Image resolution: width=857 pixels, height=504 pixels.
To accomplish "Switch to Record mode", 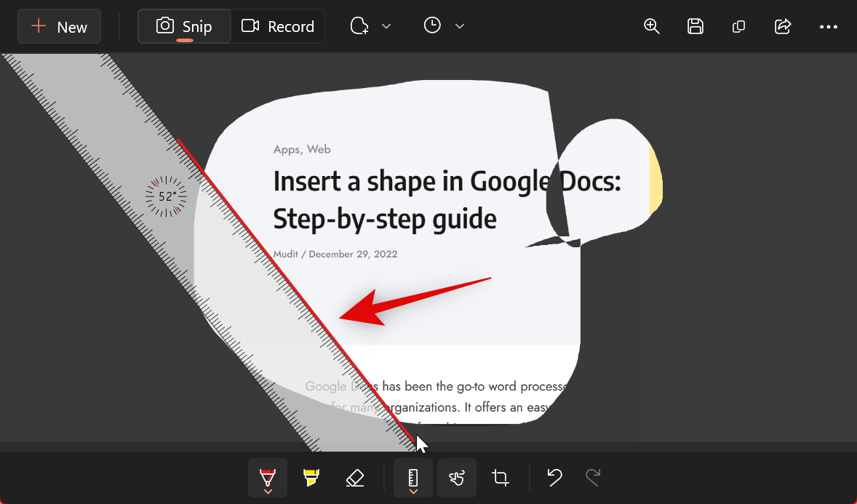I will point(278,27).
